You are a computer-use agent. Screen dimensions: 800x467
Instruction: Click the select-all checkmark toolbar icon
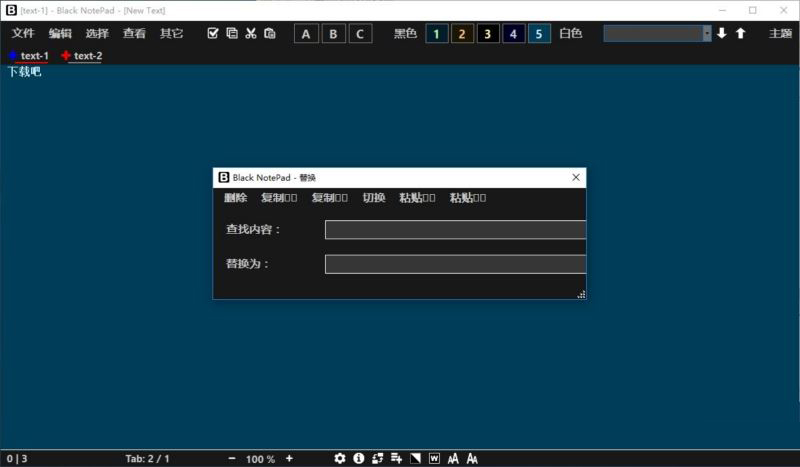point(213,33)
